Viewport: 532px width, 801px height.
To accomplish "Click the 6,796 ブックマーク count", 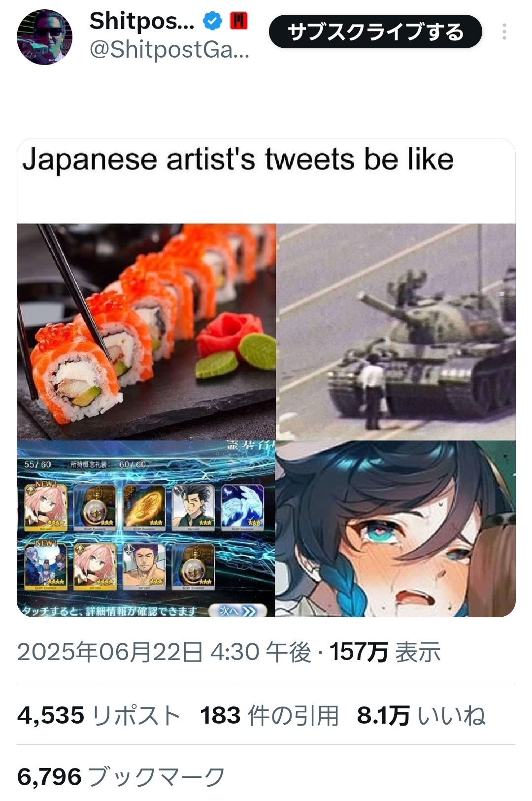I will pyautogui.click(x=121, y=777).
